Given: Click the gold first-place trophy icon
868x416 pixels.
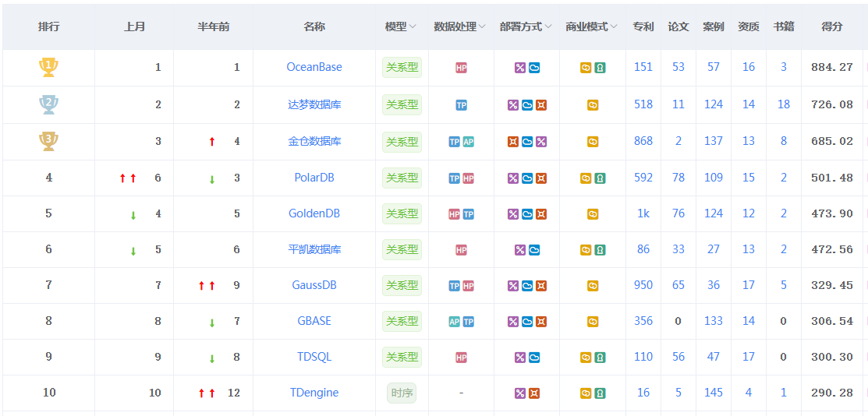Looking at the screenshot, I should click(48, 68).
